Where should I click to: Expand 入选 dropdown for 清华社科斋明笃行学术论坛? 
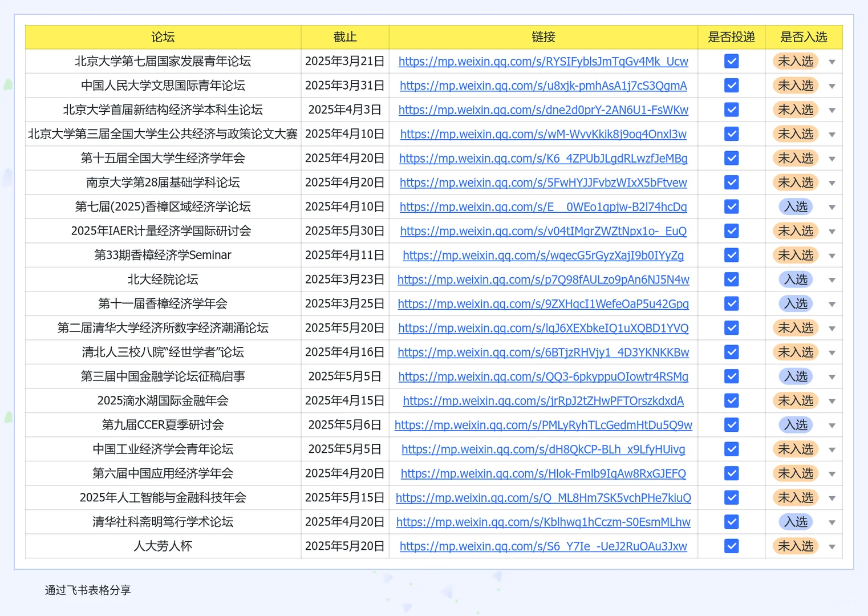coord(832,521)
